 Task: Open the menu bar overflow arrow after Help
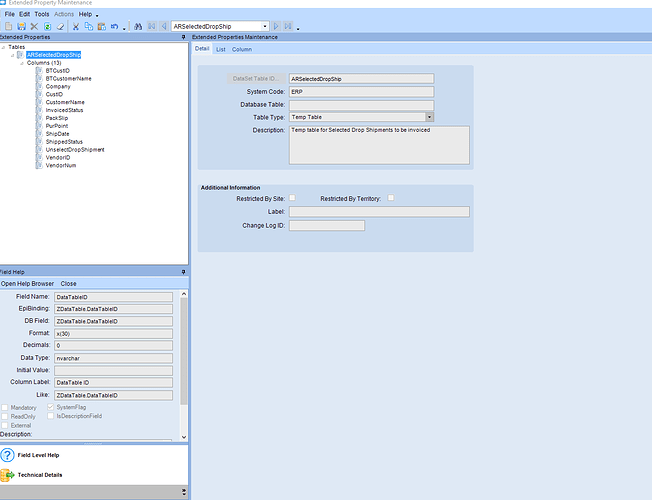[x=97, y=16]
